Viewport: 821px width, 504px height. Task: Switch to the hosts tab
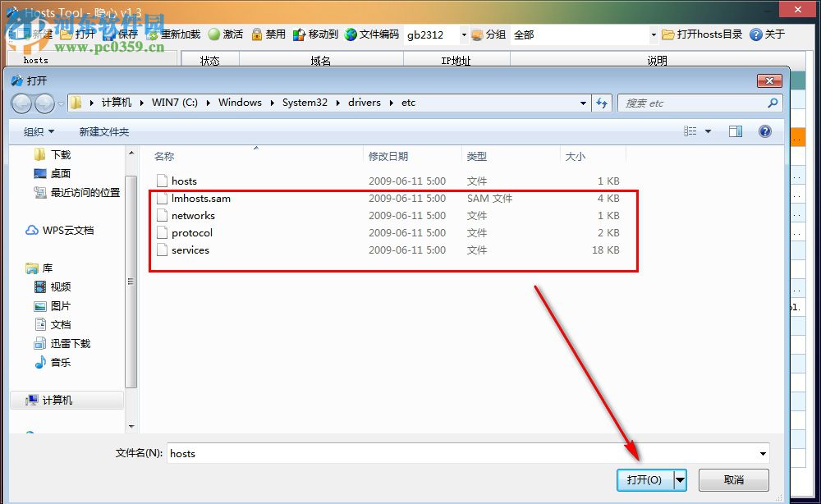pos(35,60)
